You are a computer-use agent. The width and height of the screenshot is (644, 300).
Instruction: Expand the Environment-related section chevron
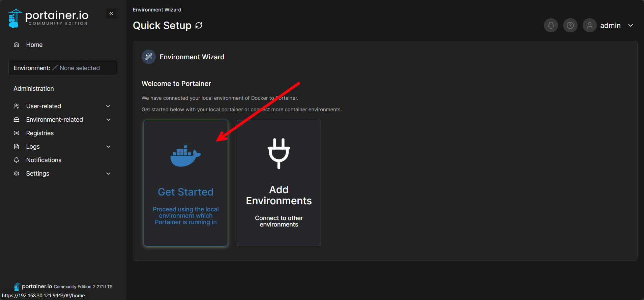[108, 120]
